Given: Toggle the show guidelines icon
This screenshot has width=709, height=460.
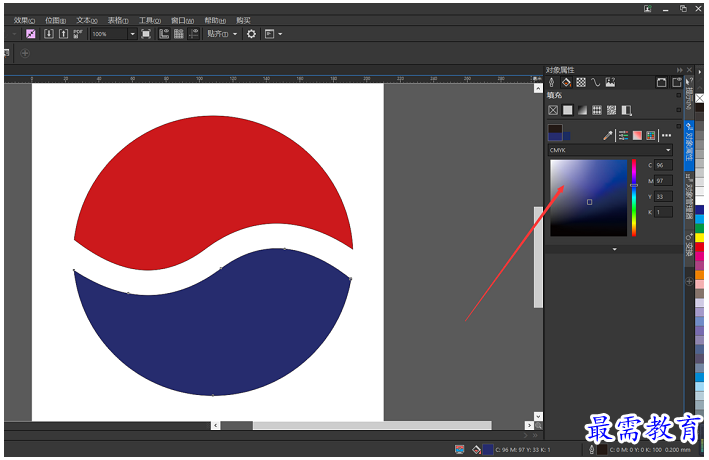Looking at the screenshot, I should pyautogui.click(x=194, y=34).
